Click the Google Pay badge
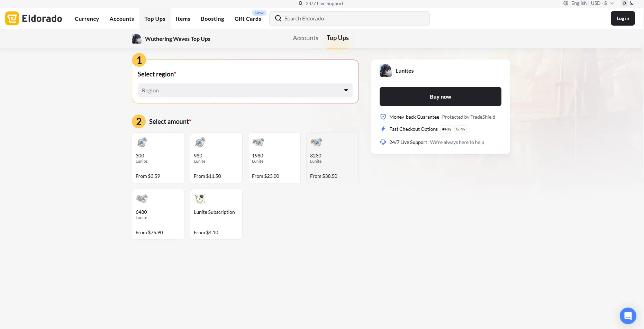The image size is (644, 329). click(461, 129)
